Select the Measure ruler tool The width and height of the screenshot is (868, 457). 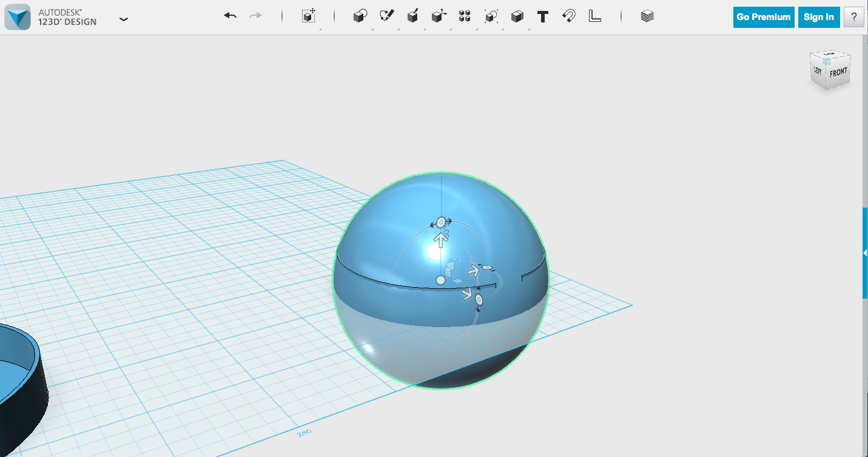point(594,16)
